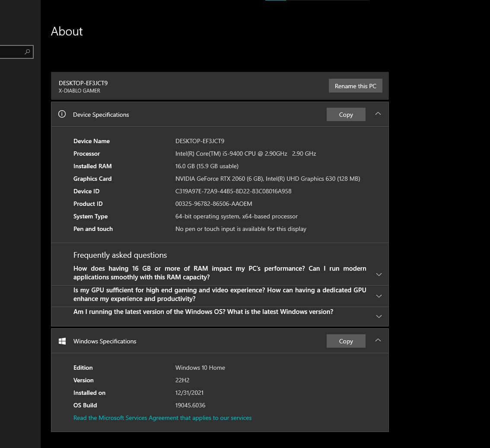The image size is (490, 448).
Task: Click the Installed RAM label
Action: [x=92, y=166]
